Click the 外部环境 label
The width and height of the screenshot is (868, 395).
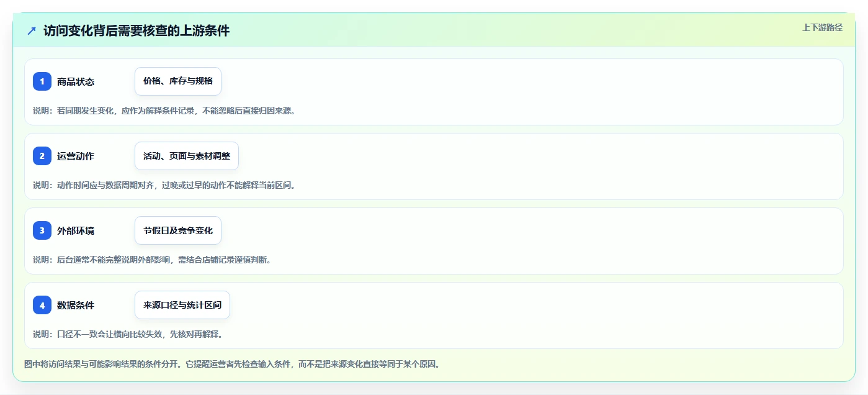[x=76, y=231]
